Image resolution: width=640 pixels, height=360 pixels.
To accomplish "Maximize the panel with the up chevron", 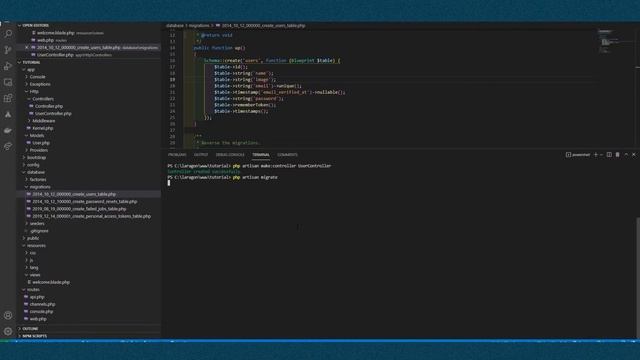I will 626,155.
